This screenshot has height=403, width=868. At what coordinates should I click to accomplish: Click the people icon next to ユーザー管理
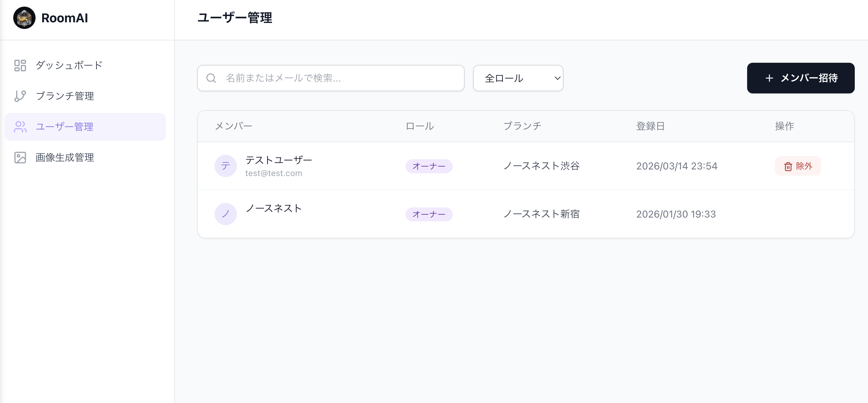pyautogui.click(x=20, y=127)
